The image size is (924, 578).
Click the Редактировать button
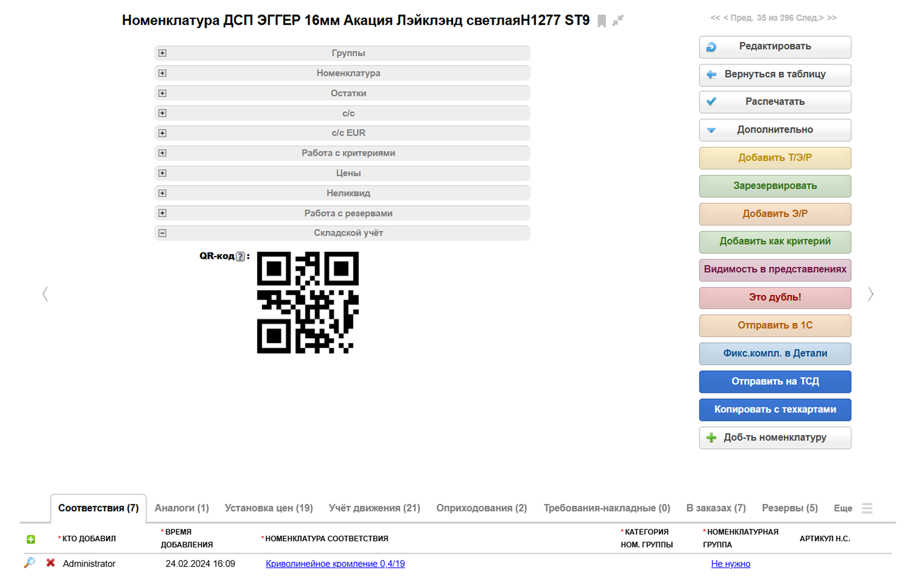[774, 46]
